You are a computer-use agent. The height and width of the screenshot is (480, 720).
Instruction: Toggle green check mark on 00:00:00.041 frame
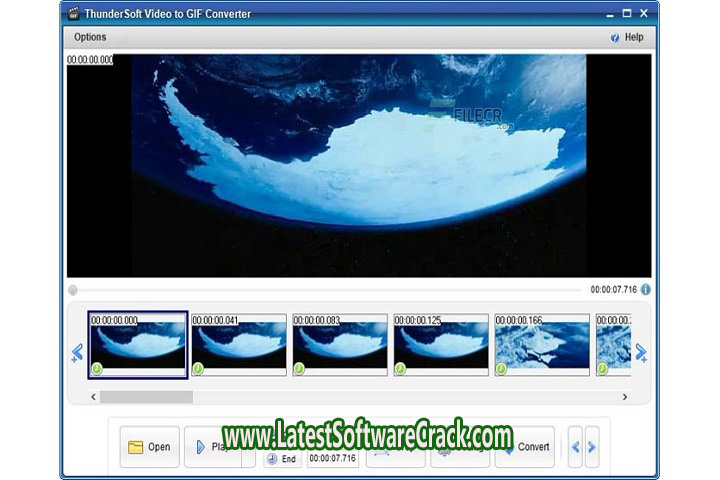point(198,369)
